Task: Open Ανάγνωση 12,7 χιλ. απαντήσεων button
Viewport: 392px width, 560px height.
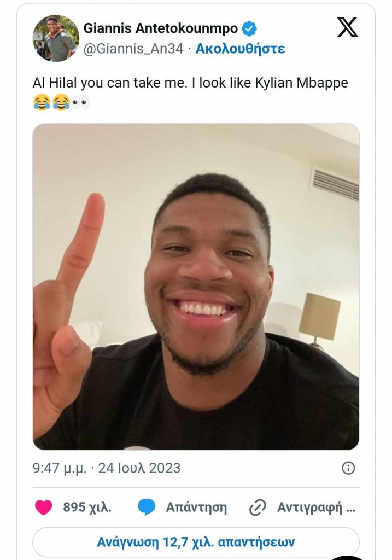Action: click(x=196, y=542)
